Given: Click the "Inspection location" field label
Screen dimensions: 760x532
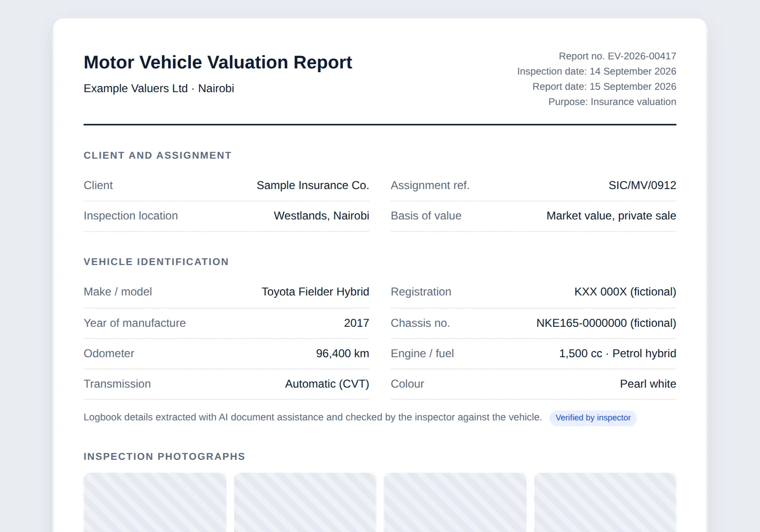Looking at the screenshot, I should [x=131, y=216].
